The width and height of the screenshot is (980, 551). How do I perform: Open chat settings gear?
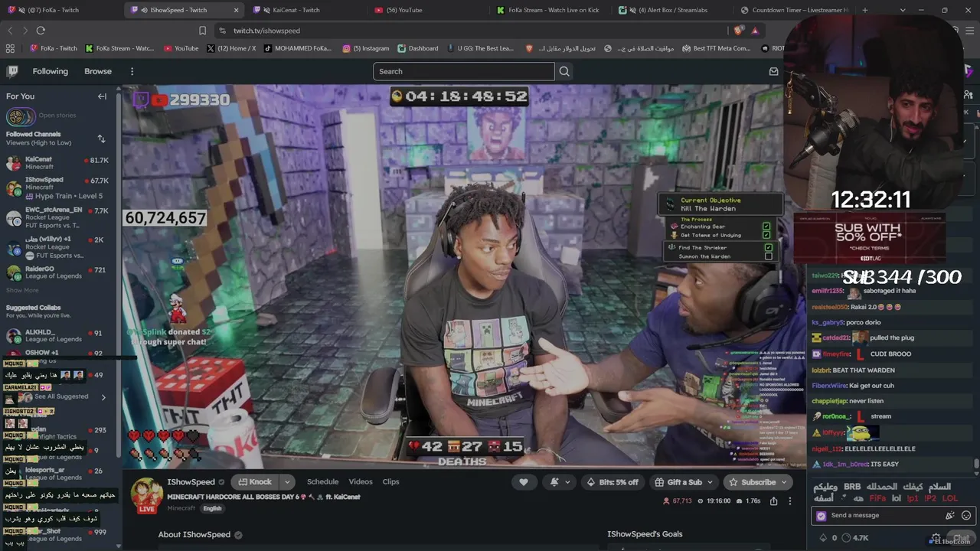[x=936, y=538]
